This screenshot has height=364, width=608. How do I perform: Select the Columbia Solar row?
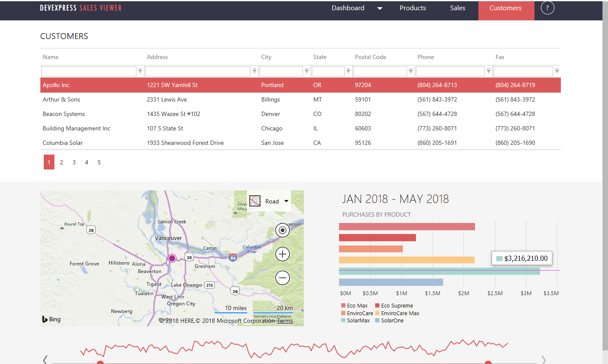pos(300,143)
